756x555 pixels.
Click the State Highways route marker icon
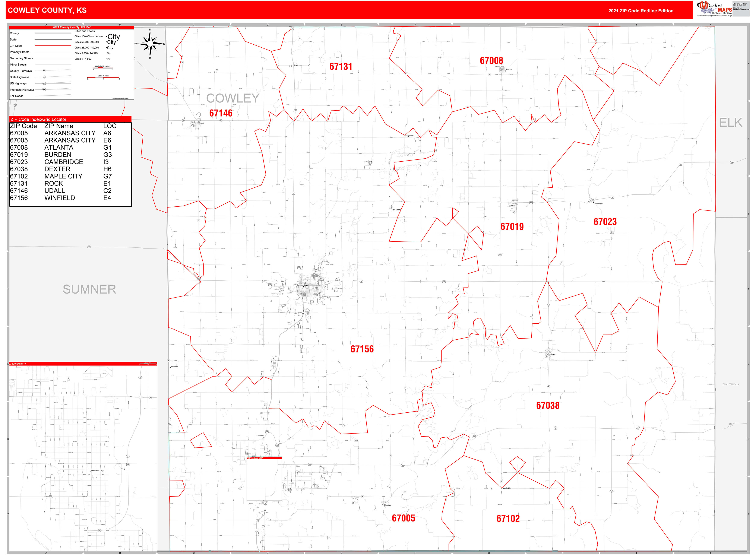(x=44, y=77)
